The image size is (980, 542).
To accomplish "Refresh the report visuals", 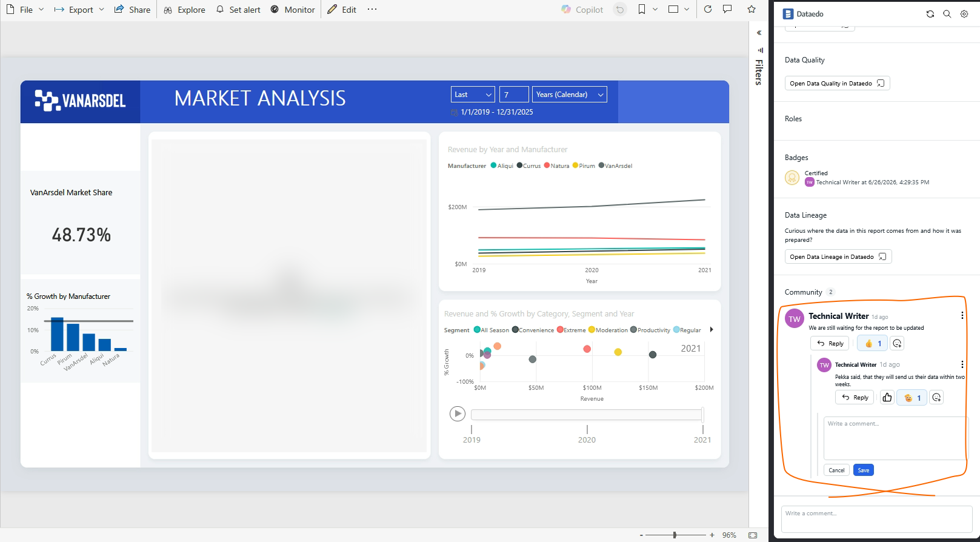I will coord(708,9).
